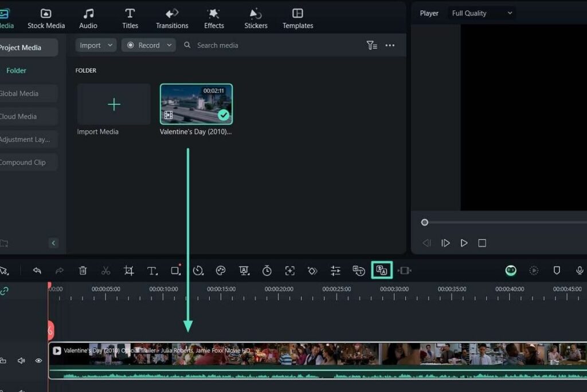Click the Play button in player

click(x=464, y=243)
